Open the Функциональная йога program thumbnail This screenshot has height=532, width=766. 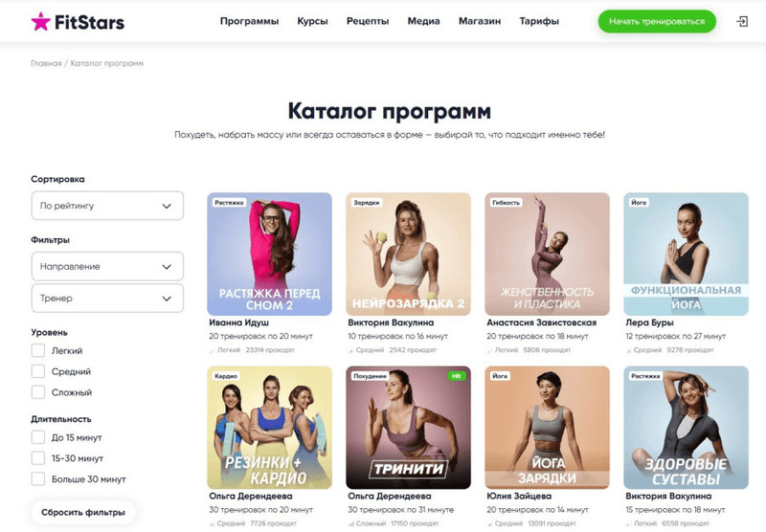686,254
